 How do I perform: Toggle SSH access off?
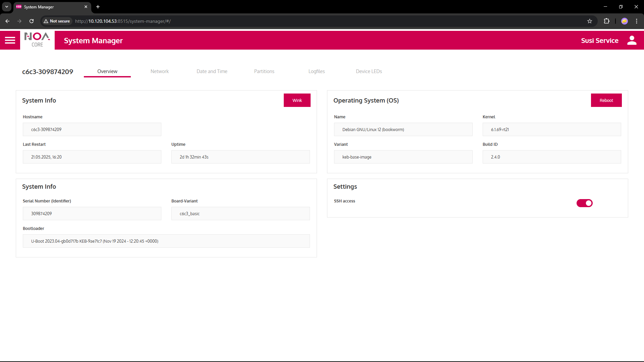tap(584, 203)
